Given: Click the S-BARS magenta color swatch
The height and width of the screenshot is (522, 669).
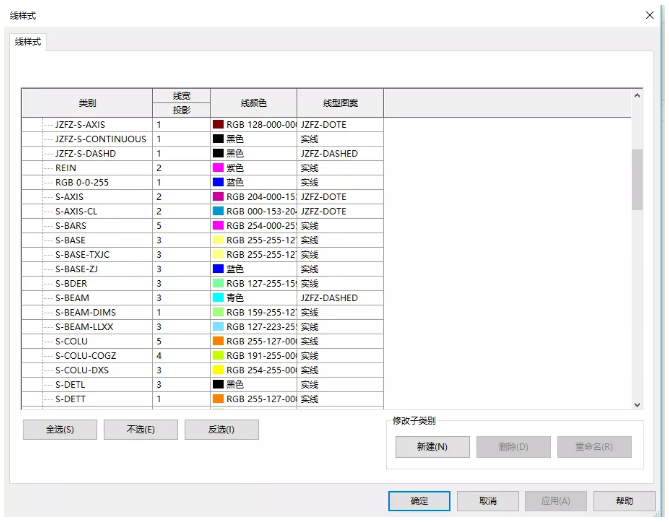Looking at the screenshot, I should click(218, 225).
